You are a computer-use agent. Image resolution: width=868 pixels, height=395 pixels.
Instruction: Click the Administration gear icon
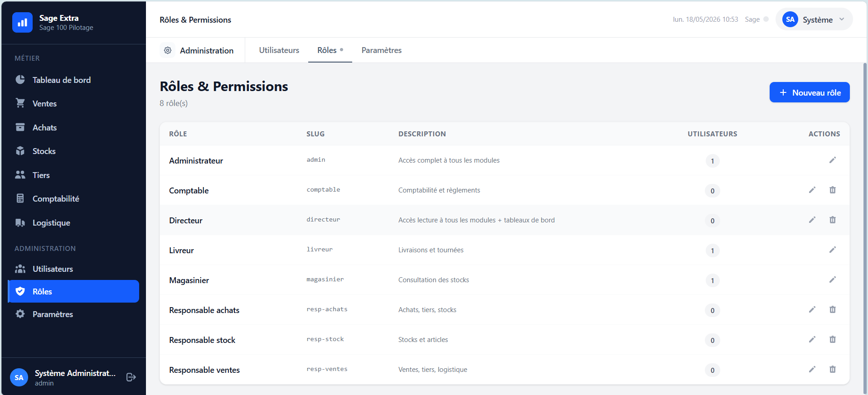168,50
